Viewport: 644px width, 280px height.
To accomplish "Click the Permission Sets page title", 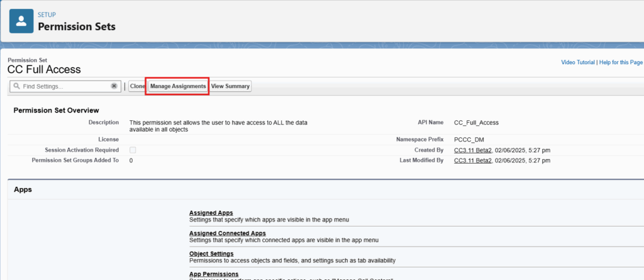I will pyautogui.click(x=77, y=27).
